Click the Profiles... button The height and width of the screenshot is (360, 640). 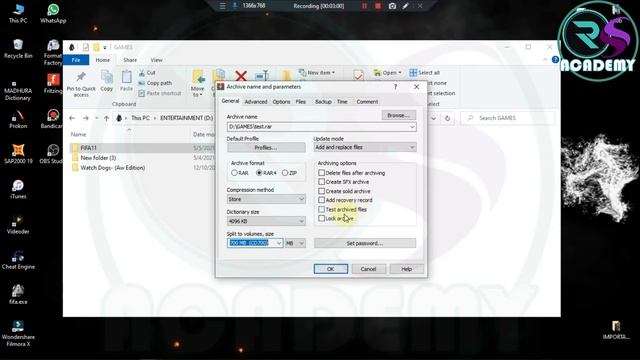click(x=266, y=147)
